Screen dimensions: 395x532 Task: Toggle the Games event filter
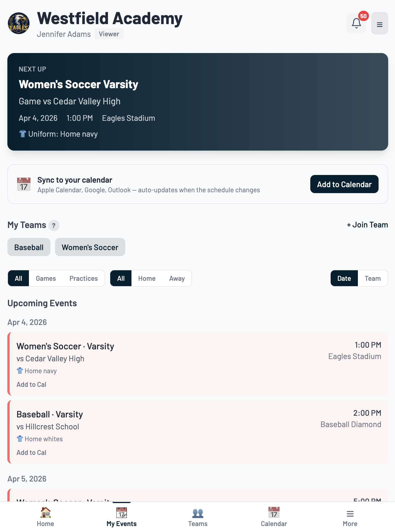46,278
